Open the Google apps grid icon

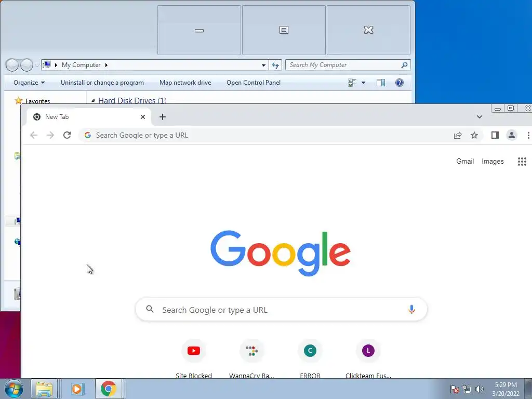522,162
